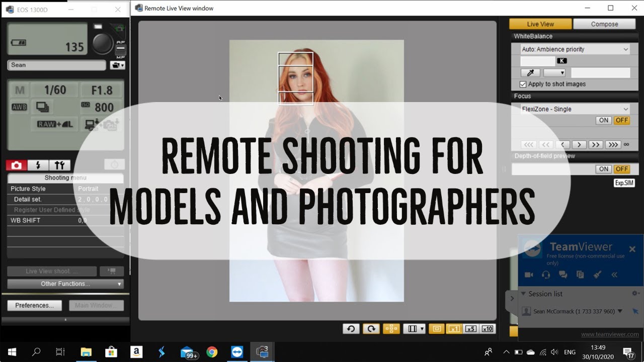Open the Session list gear settings

pos(635,294)
